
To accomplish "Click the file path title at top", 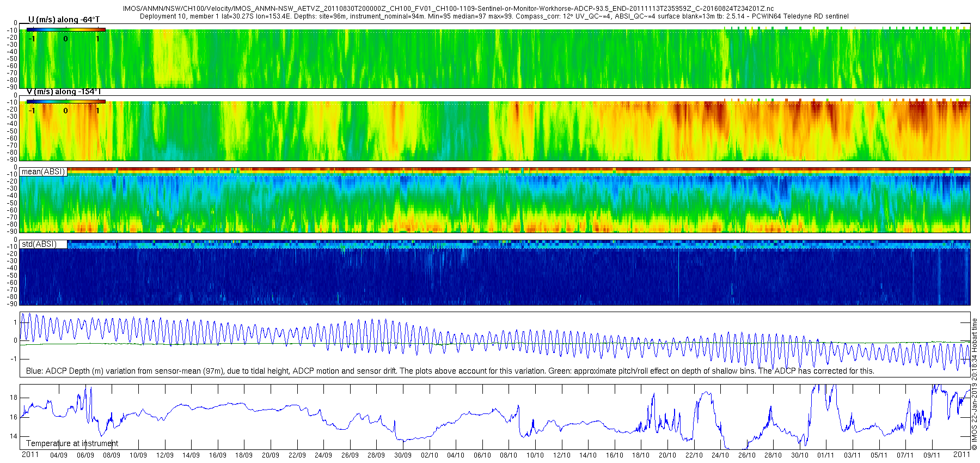I will coord(448,9).
